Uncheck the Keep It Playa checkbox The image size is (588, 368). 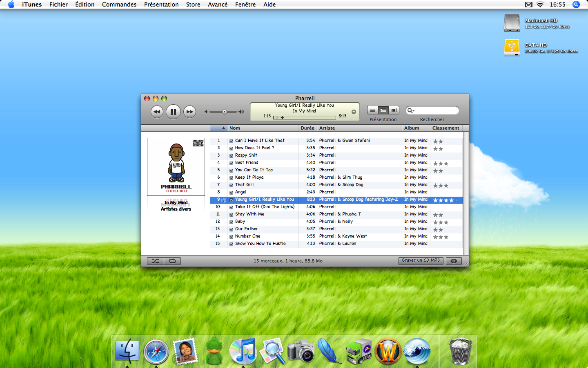pyautogui.click(x=231, y=177)
